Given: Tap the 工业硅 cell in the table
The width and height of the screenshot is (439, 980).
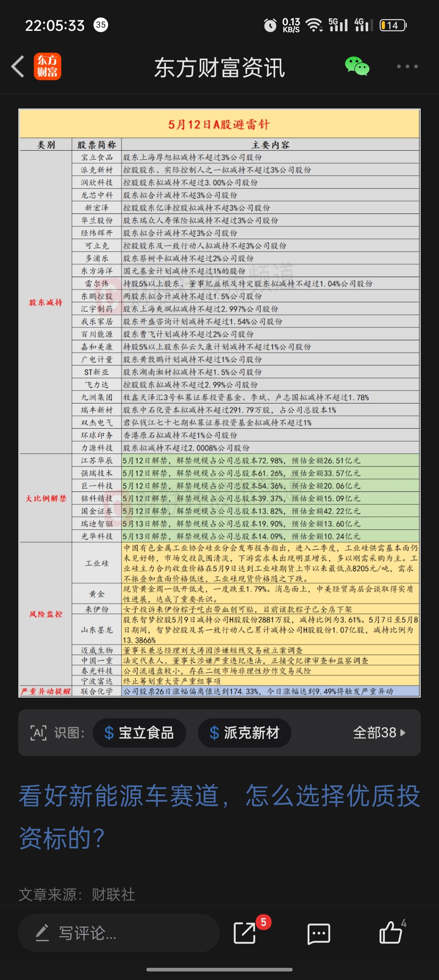Looking at the screenshot, I should click(97, 563).
